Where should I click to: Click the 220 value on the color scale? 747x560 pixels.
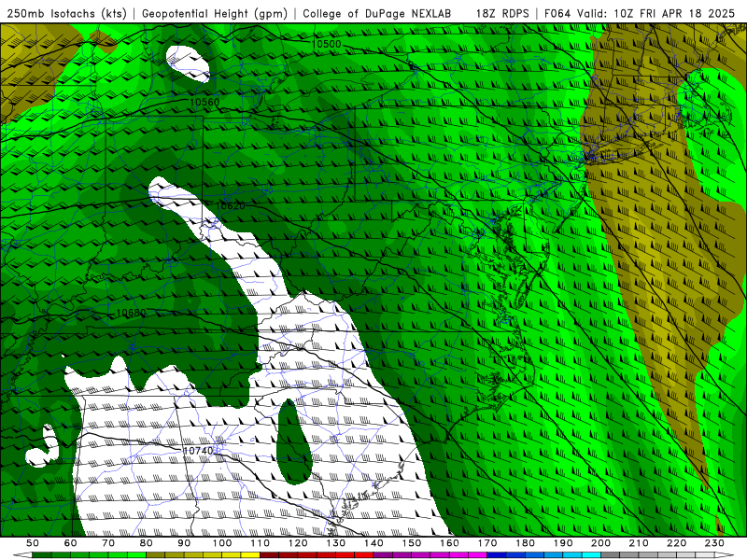[676, 543]
